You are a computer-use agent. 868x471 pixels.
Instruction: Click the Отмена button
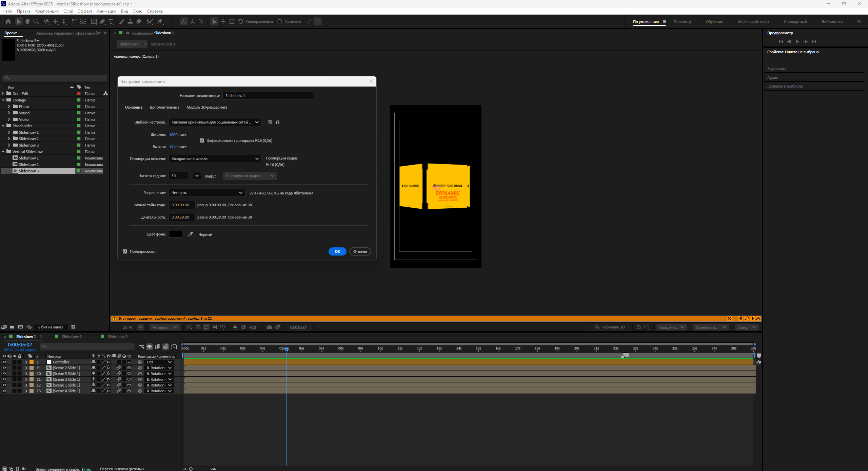point(360,251)
